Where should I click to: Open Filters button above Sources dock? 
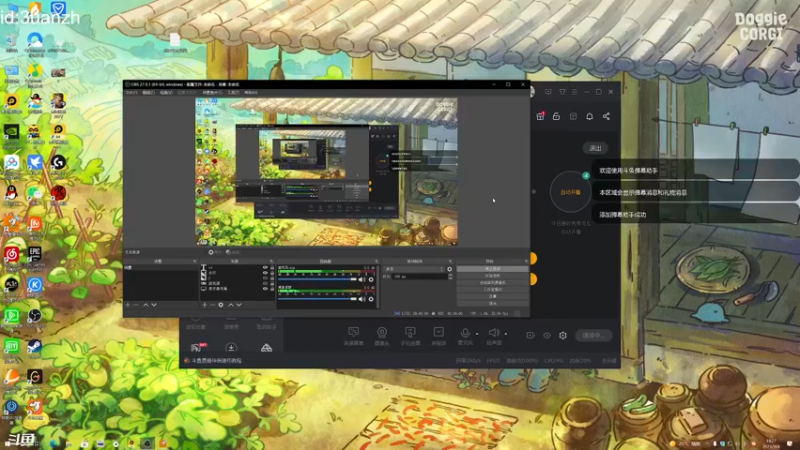pos(233,252)
